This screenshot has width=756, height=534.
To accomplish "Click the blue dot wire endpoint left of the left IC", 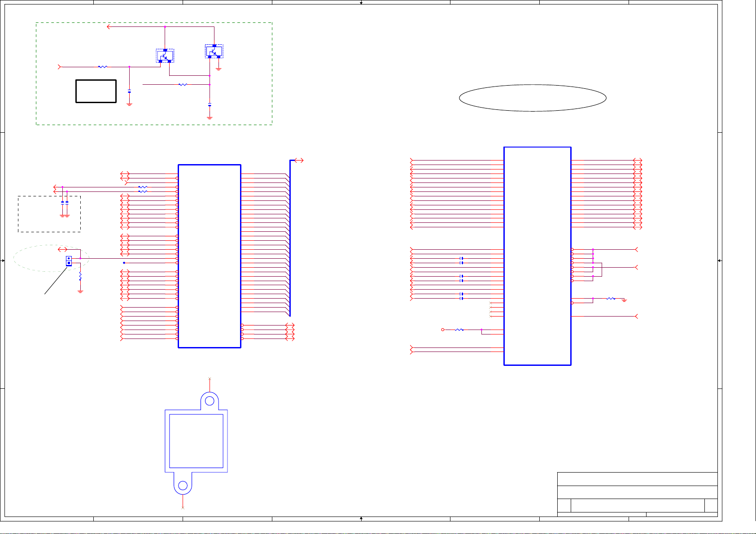I will [x=124, y=263].
